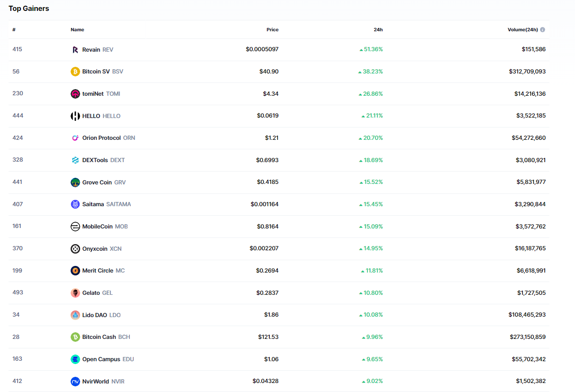Sort table by the # rank column
The width and height of the screenshot is (575, 392).
(14, 29)
